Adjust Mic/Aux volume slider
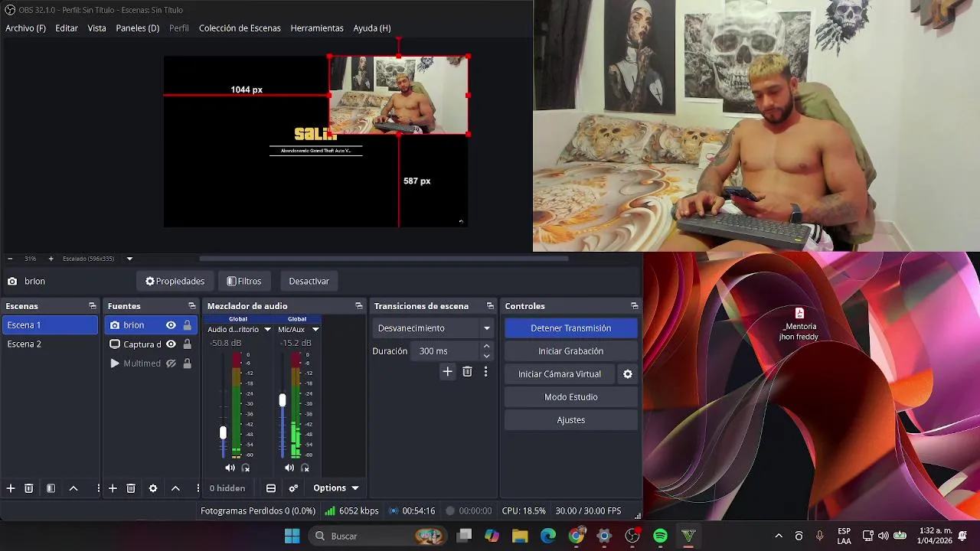Viewport: 980px width, 551px height. click(x=283, y=400)
